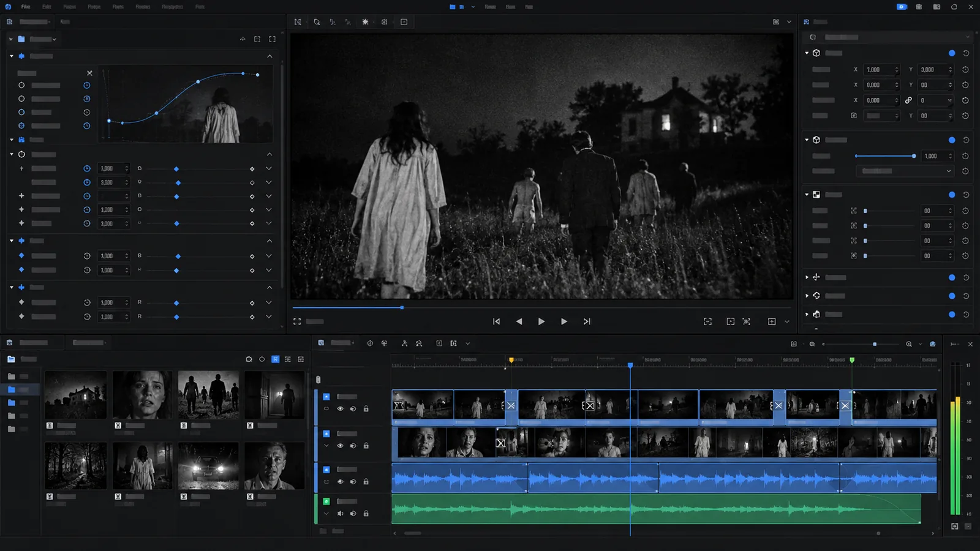
Task: Hide the second video track via eye icon
Action: (340, 446)
